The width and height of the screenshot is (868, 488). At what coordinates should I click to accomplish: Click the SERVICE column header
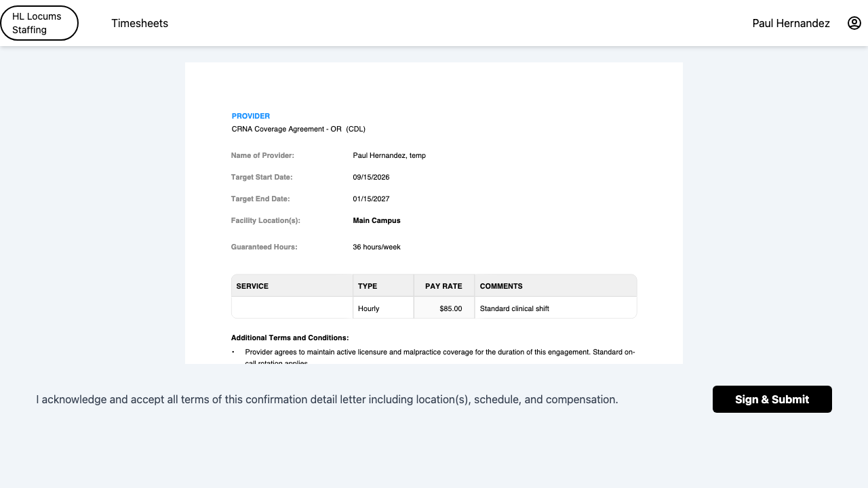coord(292,286)
